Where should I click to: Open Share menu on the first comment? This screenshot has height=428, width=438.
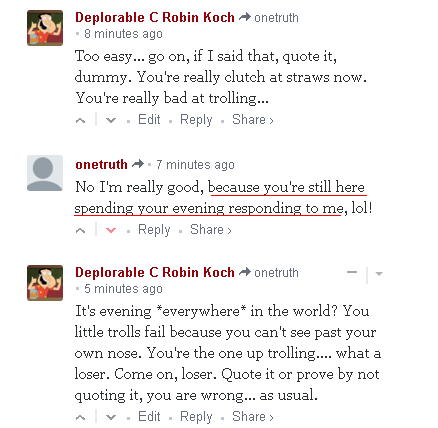point(253,120)
